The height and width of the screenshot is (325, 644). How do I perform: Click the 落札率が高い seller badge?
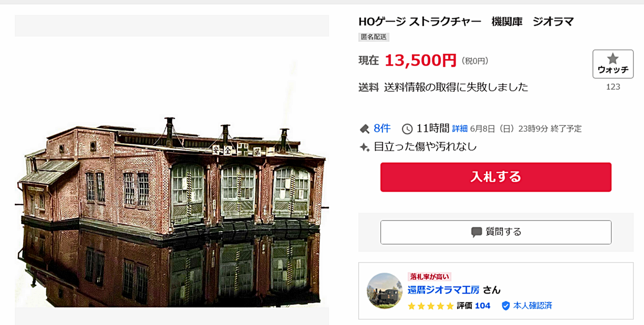click(429, 277)
